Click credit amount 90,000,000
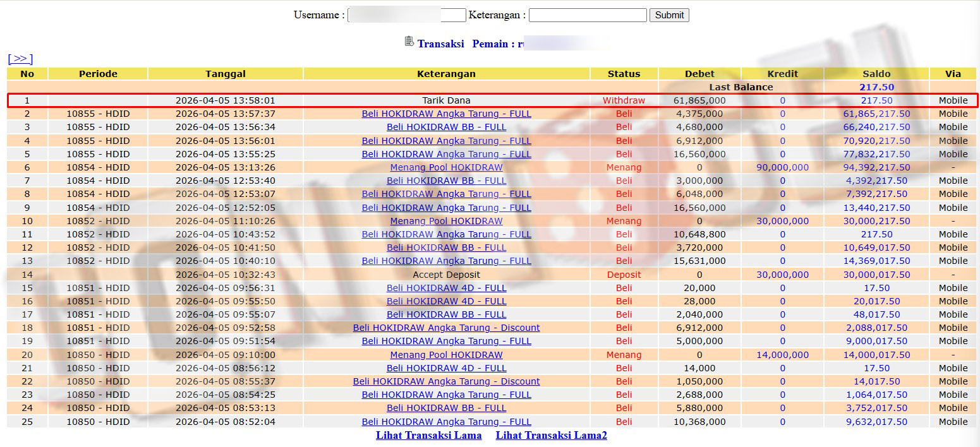This screenshot has height=447, width=980. (x=782, y=167)
